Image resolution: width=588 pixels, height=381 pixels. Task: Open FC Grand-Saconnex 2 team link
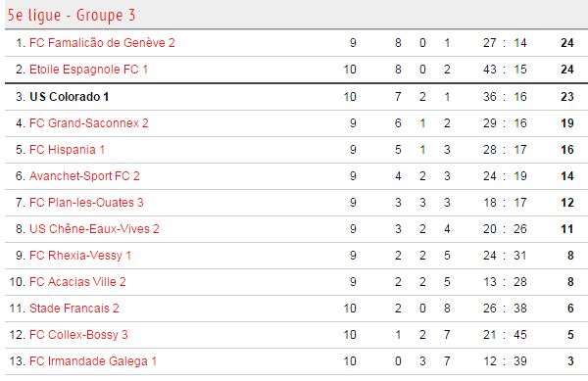pos(89,123)
